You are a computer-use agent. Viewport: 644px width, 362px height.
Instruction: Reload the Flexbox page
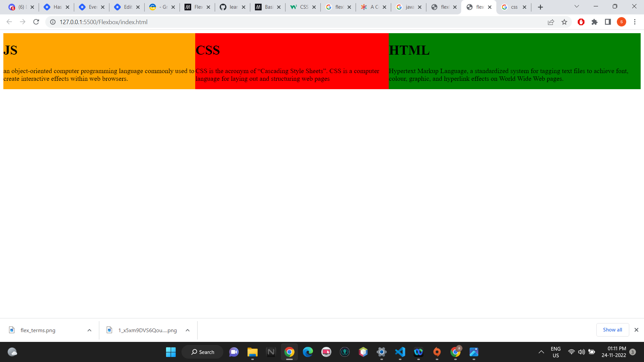pyautogui.click(x=36, y=22)
